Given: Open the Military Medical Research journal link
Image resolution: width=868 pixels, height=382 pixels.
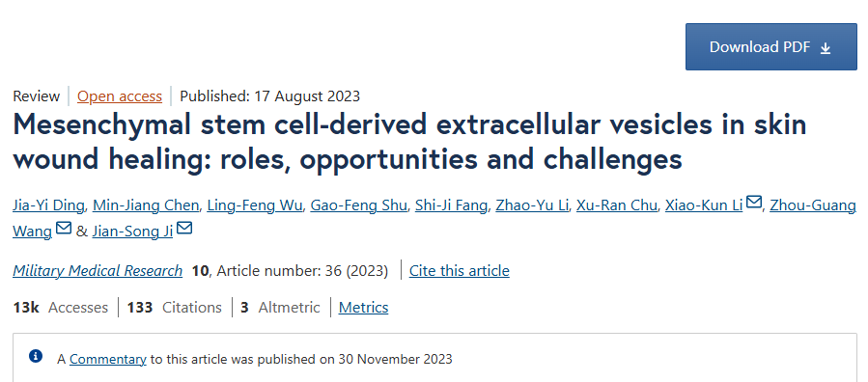Looking at the screenshot, I should click(x=98, y=271).
